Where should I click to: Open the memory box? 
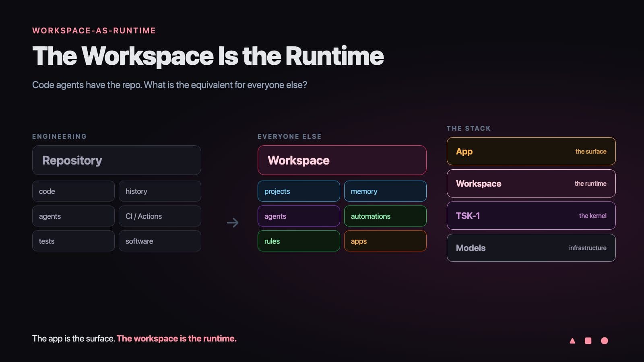point(385,191)
